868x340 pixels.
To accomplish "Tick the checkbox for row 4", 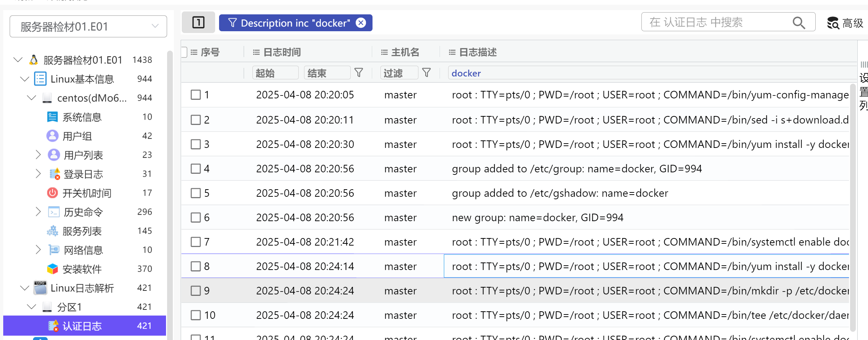I will click(195, 169).
